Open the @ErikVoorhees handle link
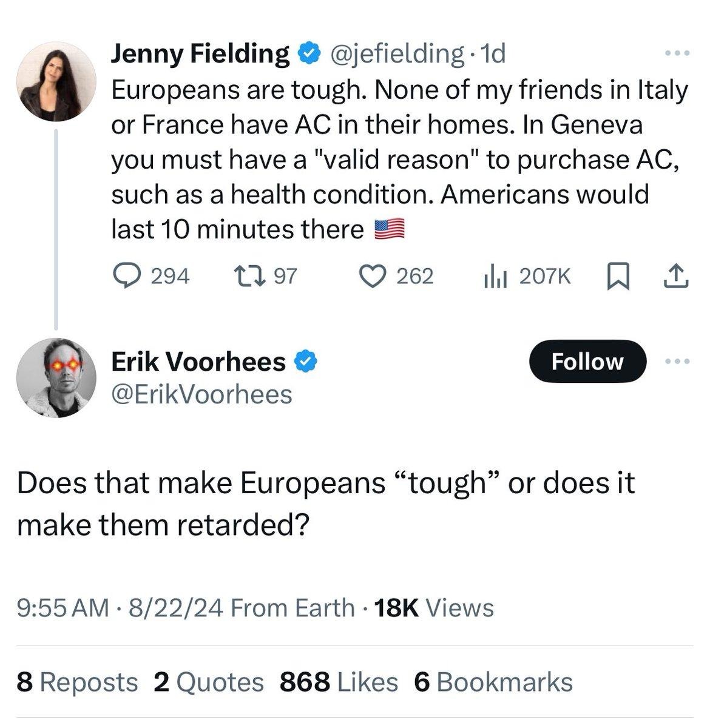Screen dimensions: 710x728 [201, 395]
